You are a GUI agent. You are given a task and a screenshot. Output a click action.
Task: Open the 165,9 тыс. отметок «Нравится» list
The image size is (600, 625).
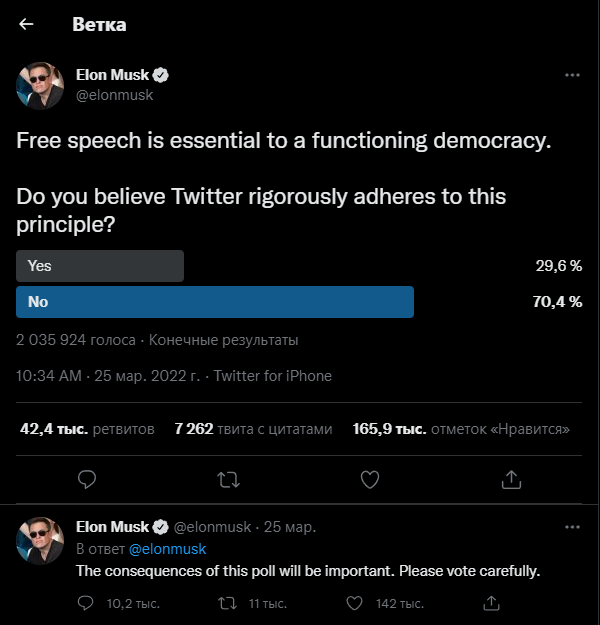tap(461, 429)
